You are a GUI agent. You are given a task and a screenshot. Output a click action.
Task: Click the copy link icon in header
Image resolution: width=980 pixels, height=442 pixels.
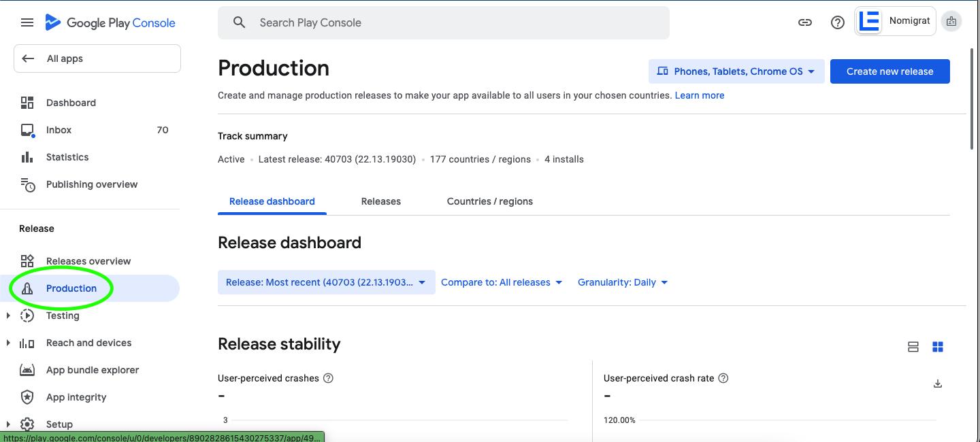(805, 22)
